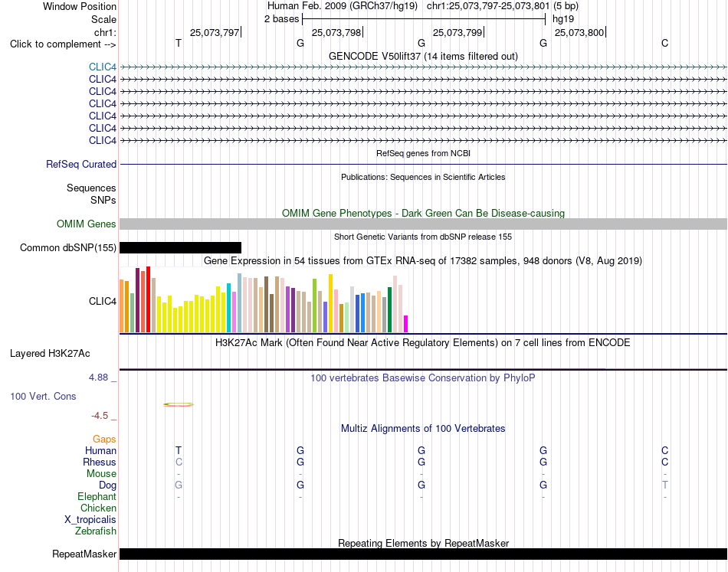Viewport: 728px width, 572px height.
Task: Click the black dbSNP variant bar
Action: (x=180, y=248)
